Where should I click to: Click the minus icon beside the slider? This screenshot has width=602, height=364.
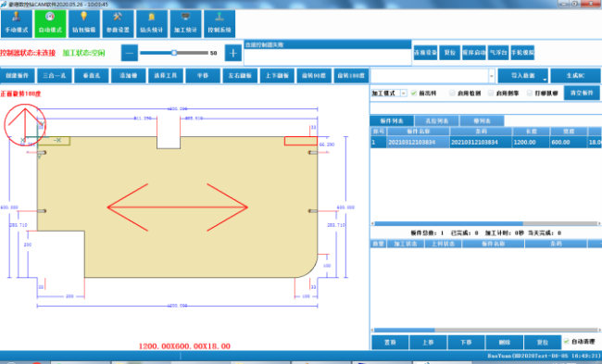pos(130,53)
